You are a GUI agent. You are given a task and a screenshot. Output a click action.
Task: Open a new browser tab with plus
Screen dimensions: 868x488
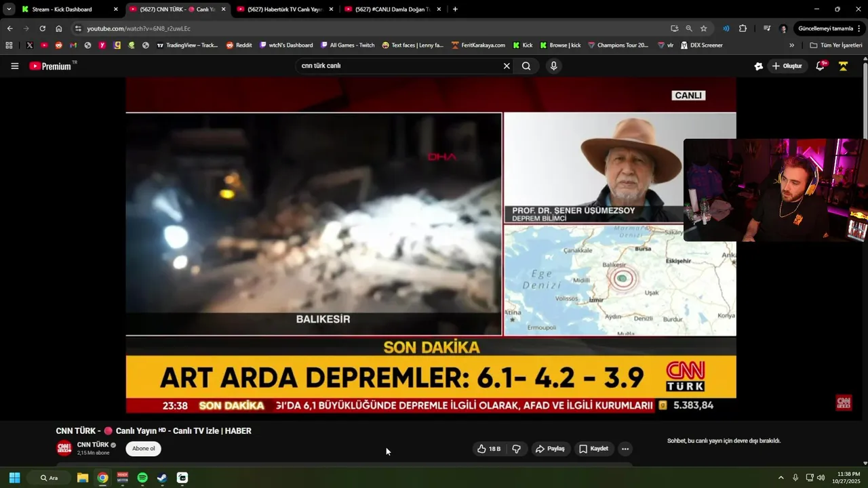click(x=455, y=9)
